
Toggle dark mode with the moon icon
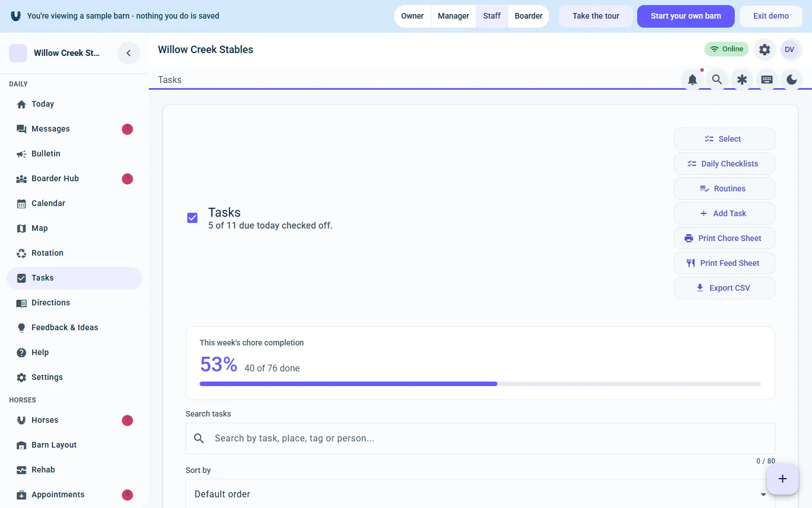point(792,80)
